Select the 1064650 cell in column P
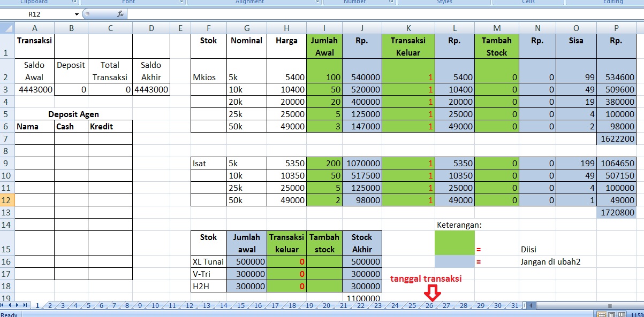 pos(616,163)
